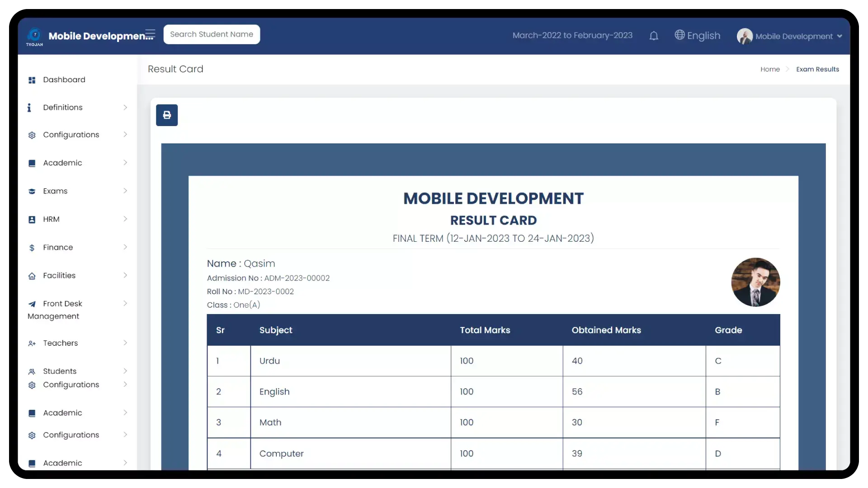Expand the Students submenu chevron
The height and width of the screenshot is (488, 868).
tap(125, 371)
